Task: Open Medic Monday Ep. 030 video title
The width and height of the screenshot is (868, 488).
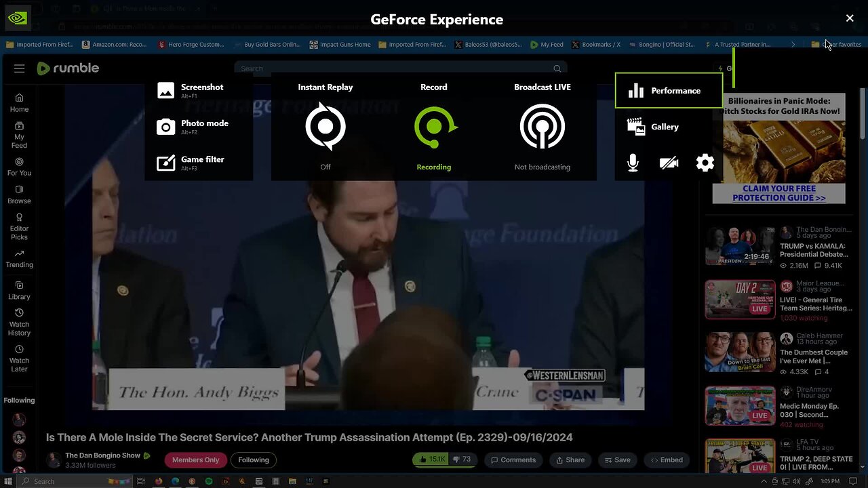Action: pos(809,410)
